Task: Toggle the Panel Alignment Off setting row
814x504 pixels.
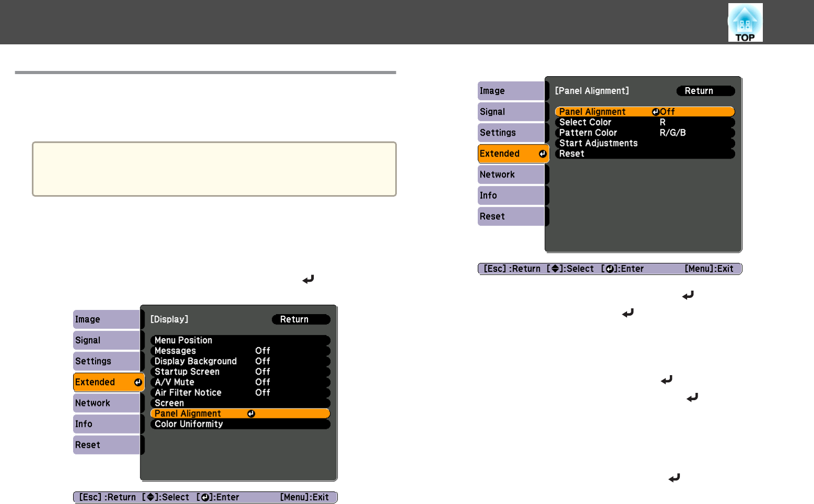Action: pos(645,112)
